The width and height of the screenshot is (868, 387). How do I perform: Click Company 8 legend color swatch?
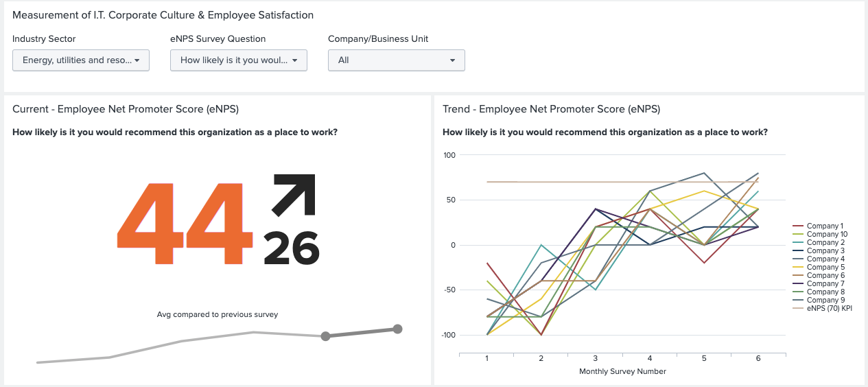coord(798,292)
